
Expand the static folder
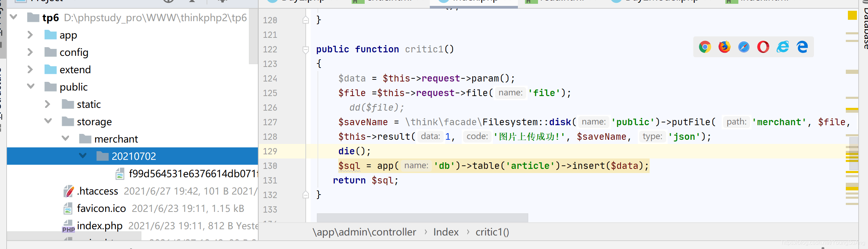[x=47, y=104]
